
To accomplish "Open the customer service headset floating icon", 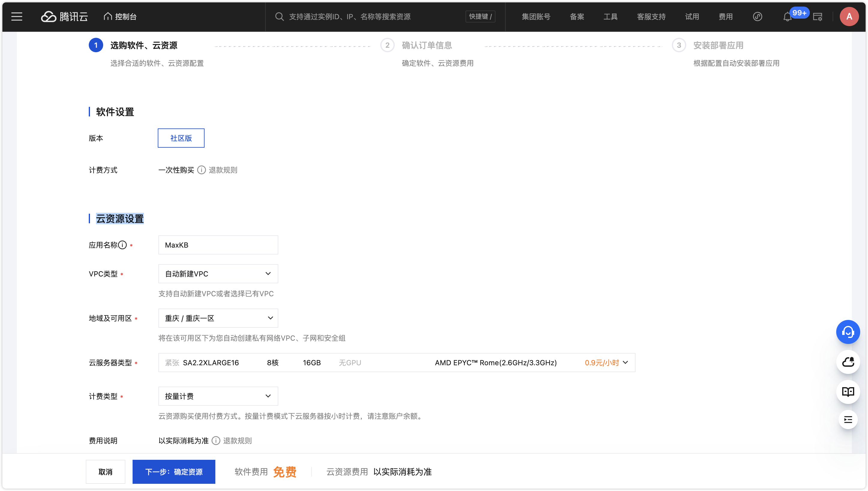I will coord(848,332).
